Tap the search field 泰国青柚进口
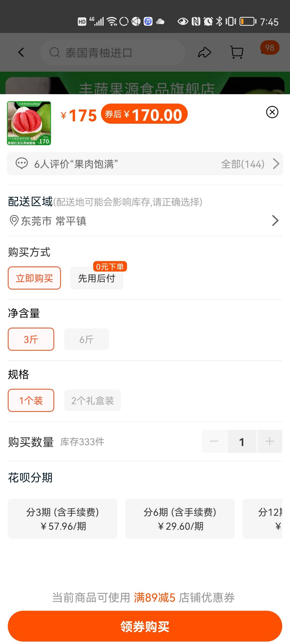Image resolution: width=290 pixels, height=644 pixels. 113,53
